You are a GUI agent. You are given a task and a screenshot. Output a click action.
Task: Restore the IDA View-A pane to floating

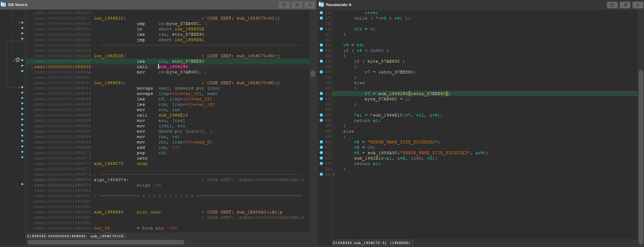(297, 5)
